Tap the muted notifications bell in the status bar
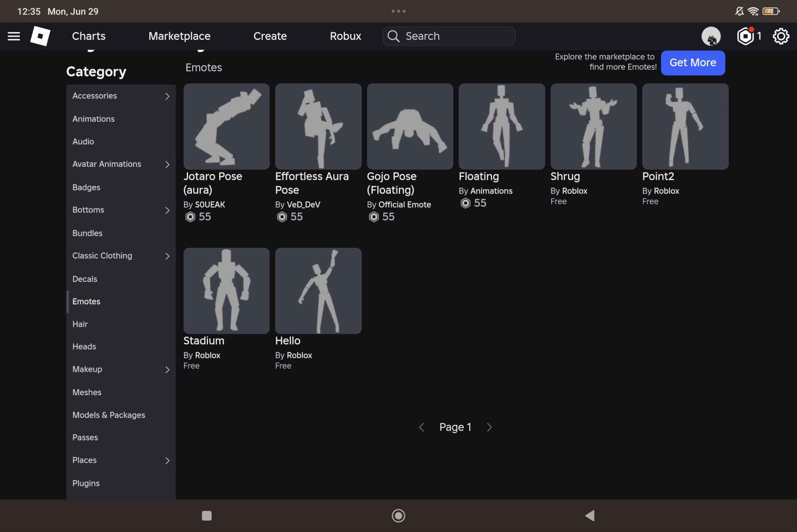797x532 pixels. click(739, 11)
